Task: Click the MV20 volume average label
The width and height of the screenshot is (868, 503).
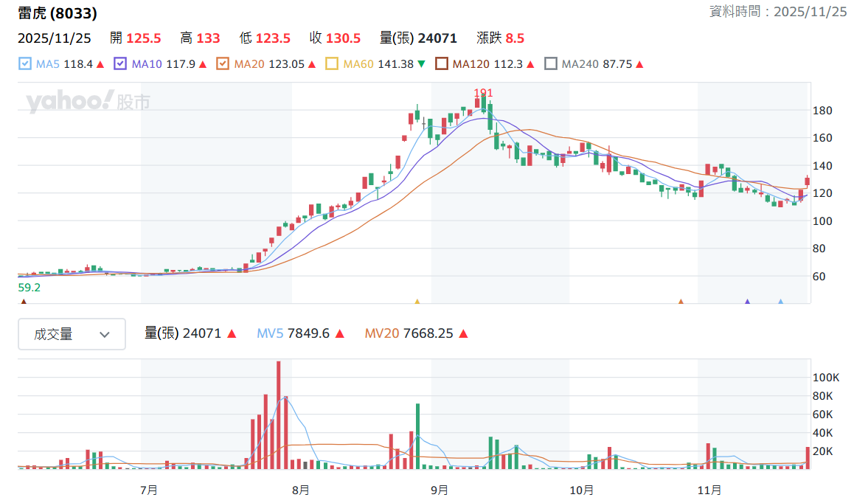Action: click(381, 333)
